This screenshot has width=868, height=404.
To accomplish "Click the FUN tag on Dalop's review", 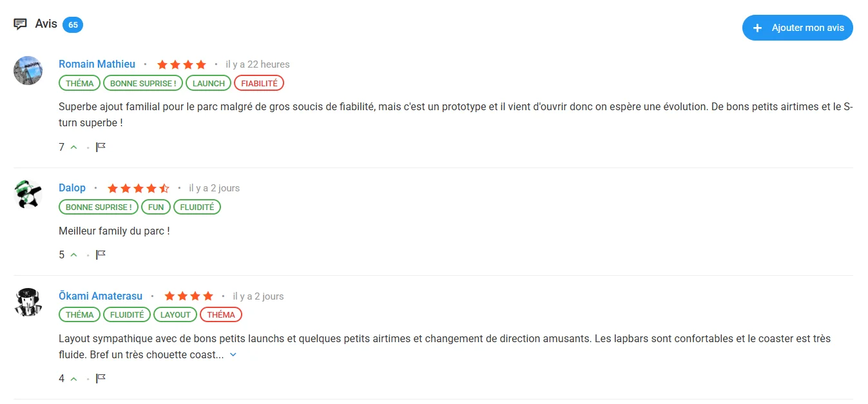I will pos(156,207).
